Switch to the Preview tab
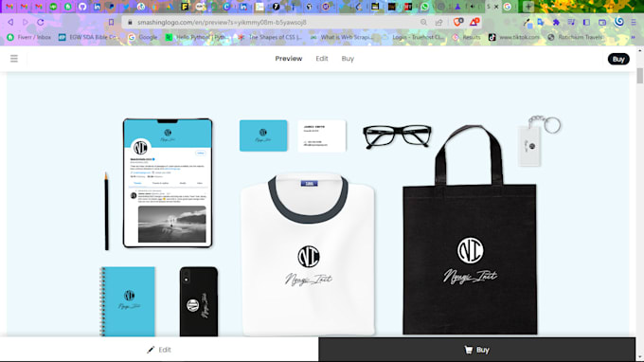Screen dimensions: 644x362 click(289, 59)
